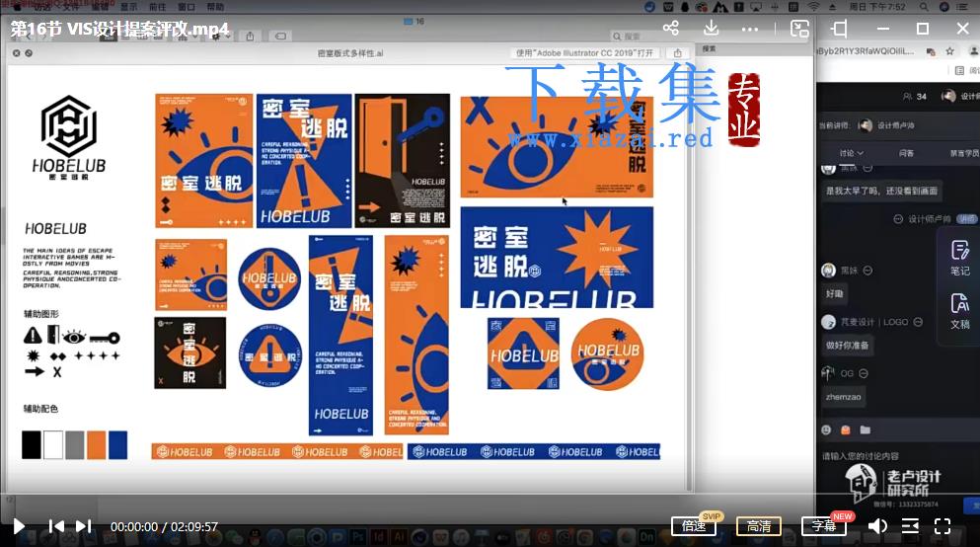Open the Wi-Fi menu in macOS menu bar

(813, 7)
